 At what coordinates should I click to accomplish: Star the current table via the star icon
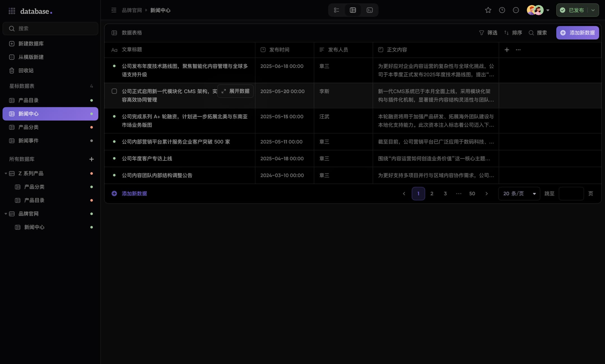488,10
